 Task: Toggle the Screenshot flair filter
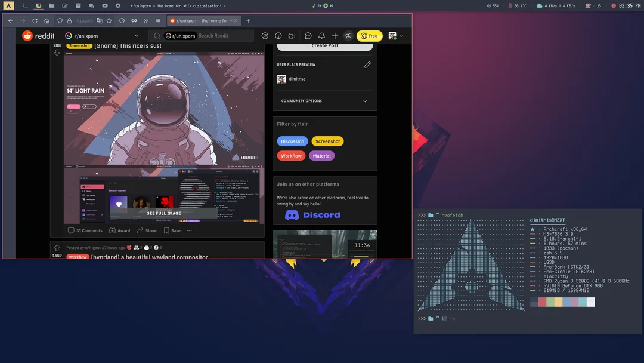point(327,141)
